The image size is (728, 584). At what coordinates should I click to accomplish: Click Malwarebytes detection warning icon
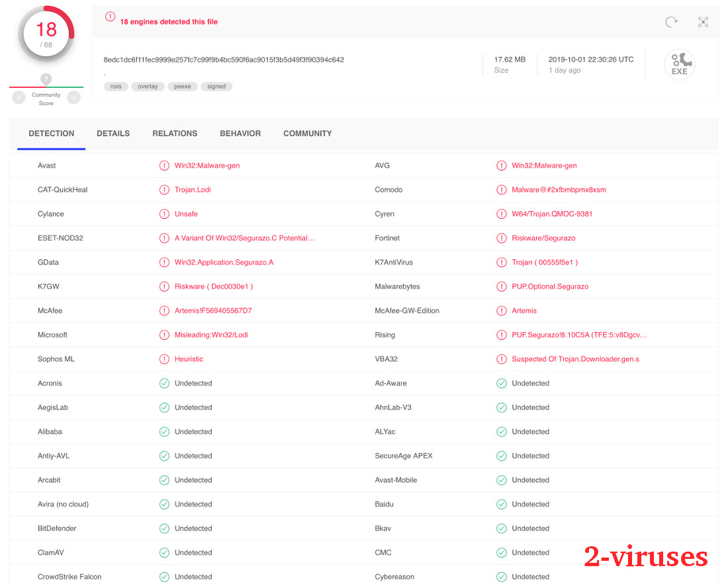click(502, 286)
